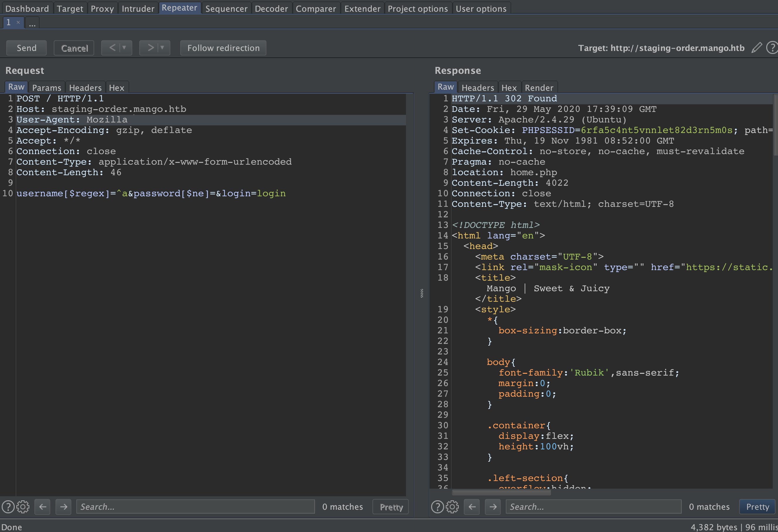Click 'location: home.php' response header

[504, 173]
